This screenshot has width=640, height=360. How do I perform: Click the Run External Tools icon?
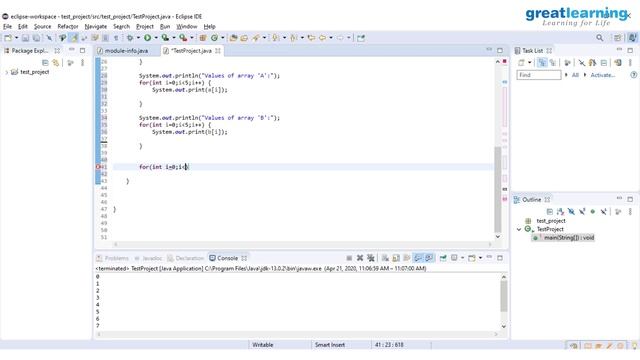[x=183, y=38]
